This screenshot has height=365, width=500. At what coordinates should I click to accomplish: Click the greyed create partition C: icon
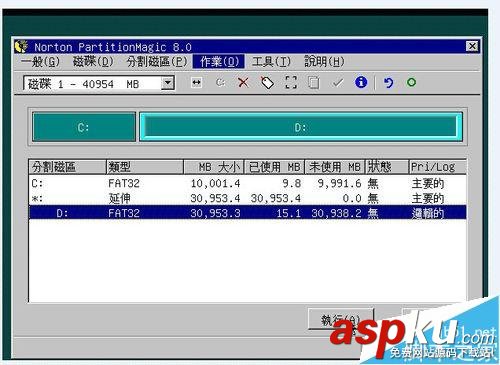220,82
